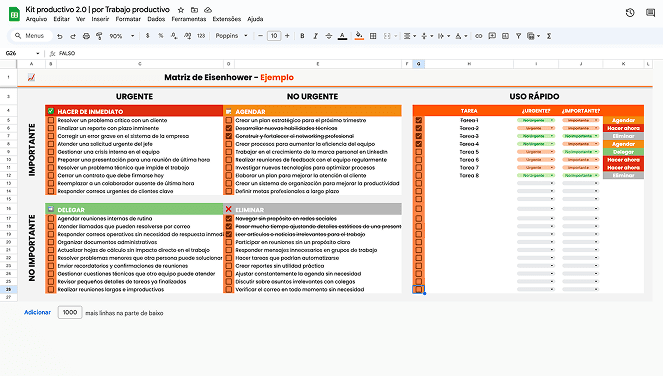This screenshot has height=376, width=663.
Task: Uncheck 'Navegar sin propósito en redes sociales'
Action: click(229, 219)
